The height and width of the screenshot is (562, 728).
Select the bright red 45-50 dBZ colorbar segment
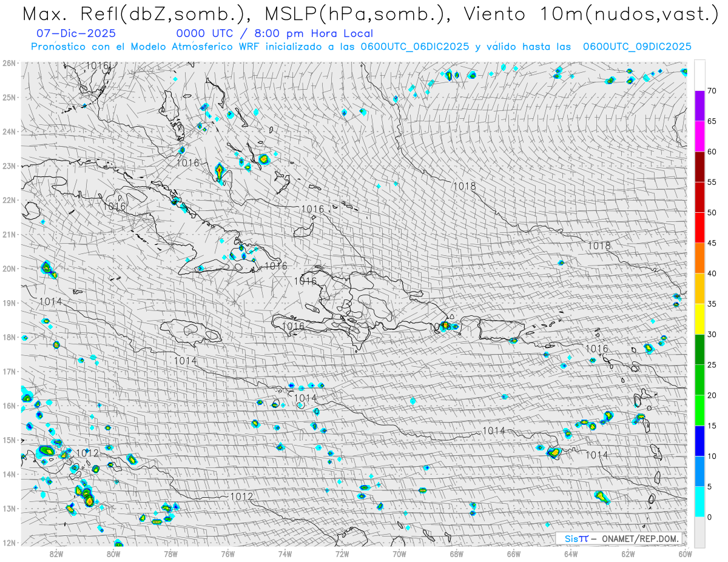(x=700, y=227)
